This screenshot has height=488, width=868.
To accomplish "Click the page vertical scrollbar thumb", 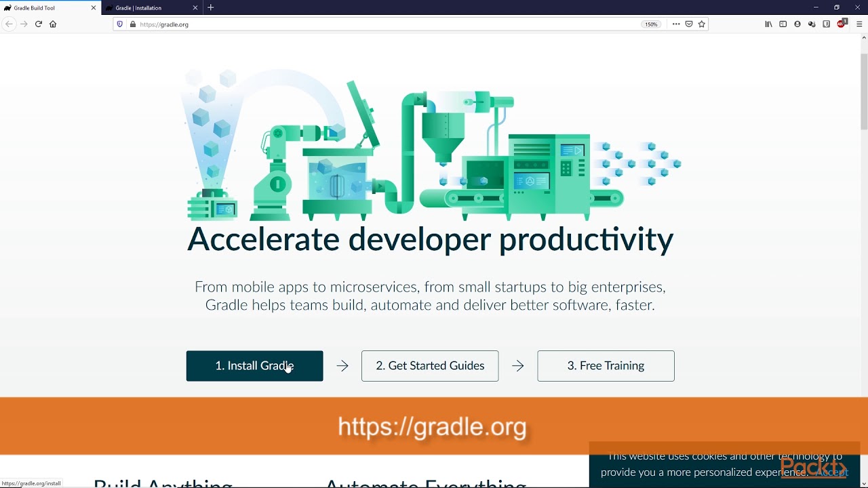I will point(864,90).
